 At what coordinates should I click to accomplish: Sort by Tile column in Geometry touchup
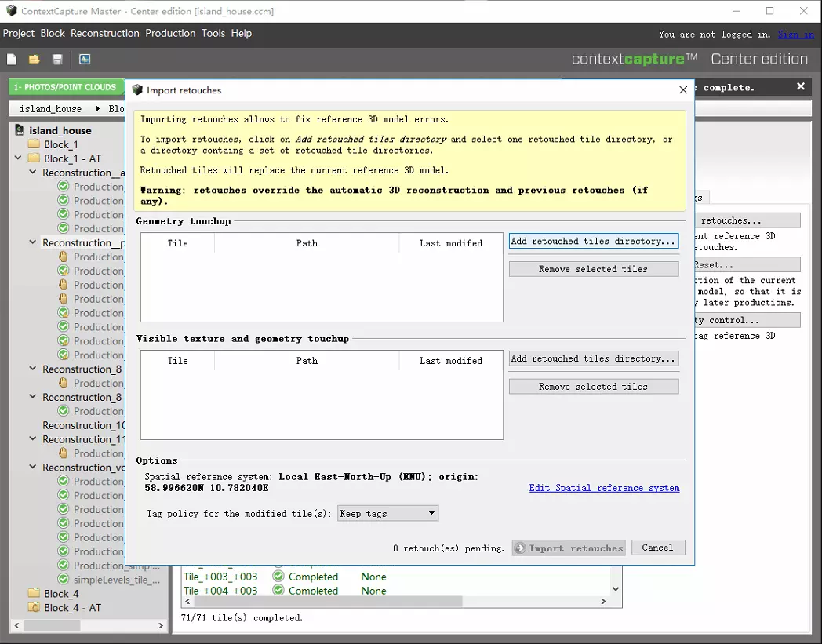(x=178, y=243)
